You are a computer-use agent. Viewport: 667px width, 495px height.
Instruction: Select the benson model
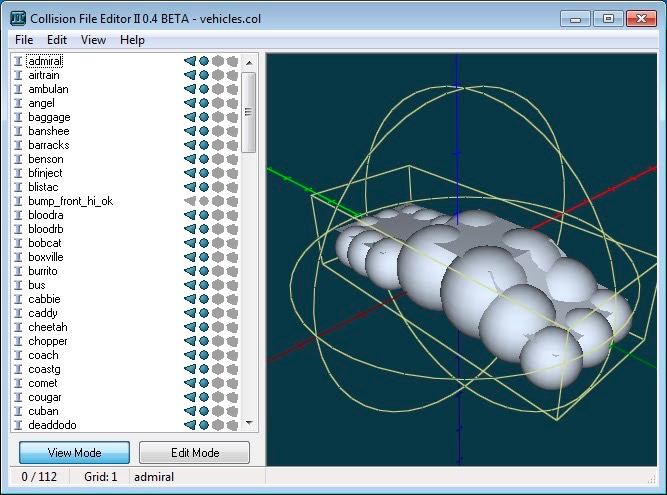tap(46, 159)
